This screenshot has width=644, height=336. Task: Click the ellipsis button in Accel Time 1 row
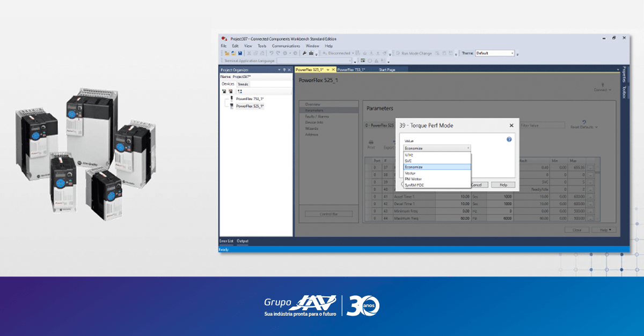[x=590, y=197]
